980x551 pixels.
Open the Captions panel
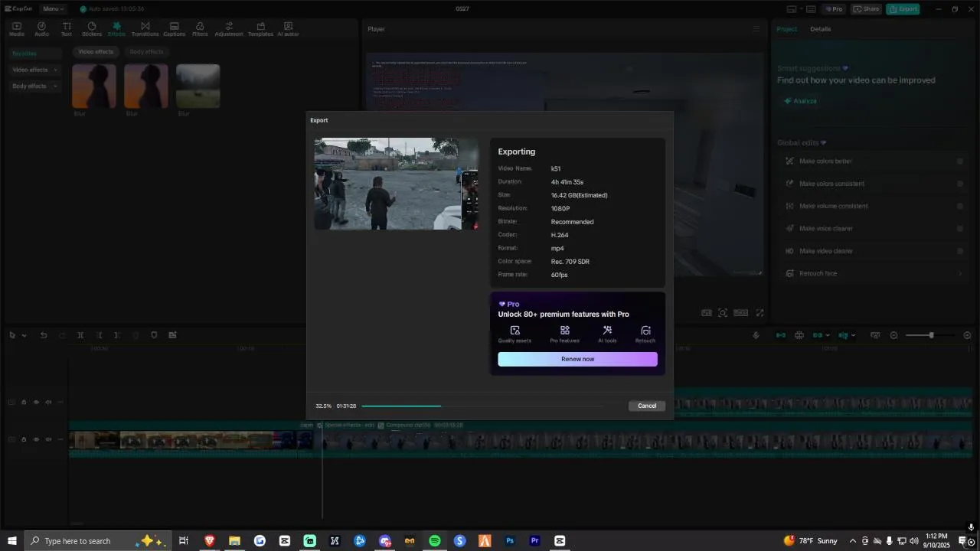[x=174, y=29]
